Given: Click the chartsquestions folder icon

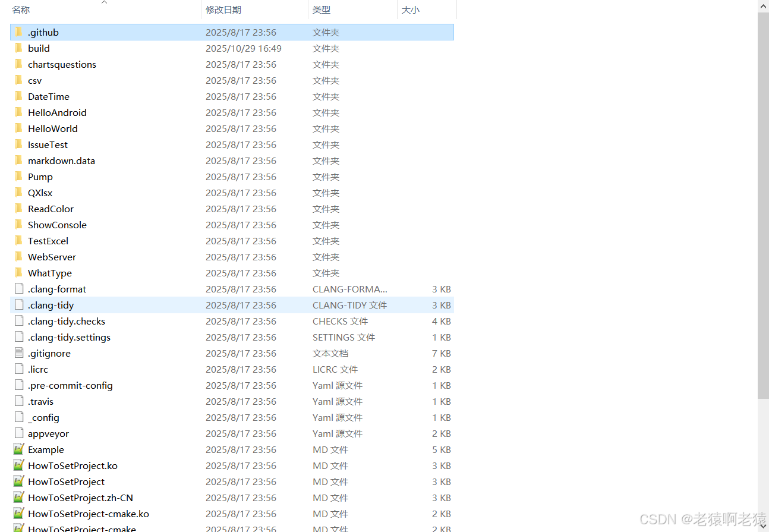Looking at the screenshot, I should click(x=18, y=64).
